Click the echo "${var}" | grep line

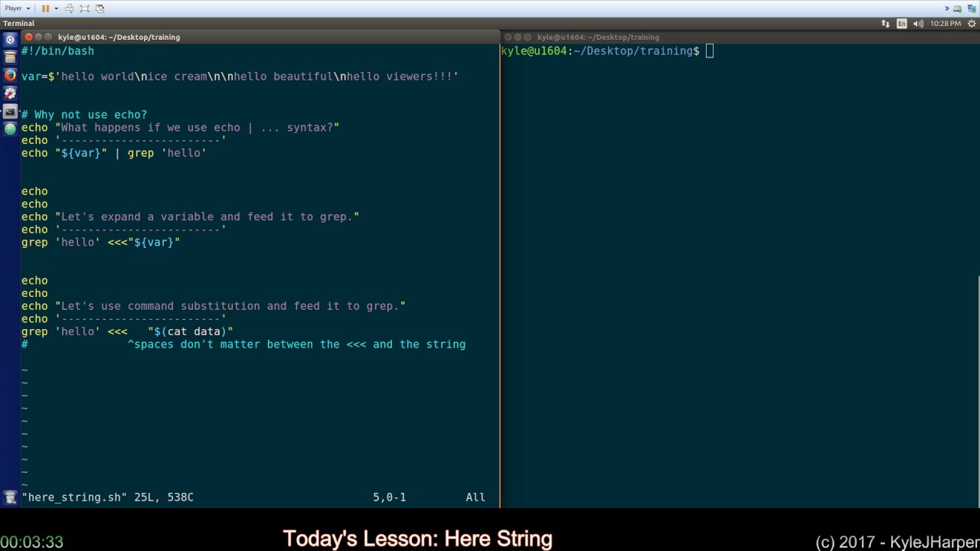tap(114, 153)
